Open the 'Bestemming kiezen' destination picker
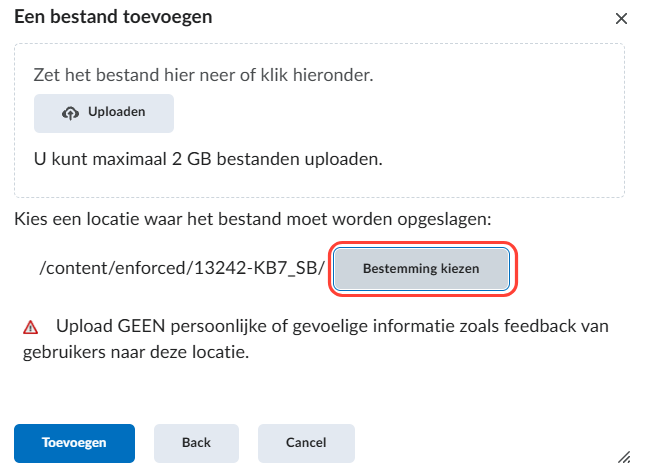The image size is (647, 476). [x=421, y=269]
